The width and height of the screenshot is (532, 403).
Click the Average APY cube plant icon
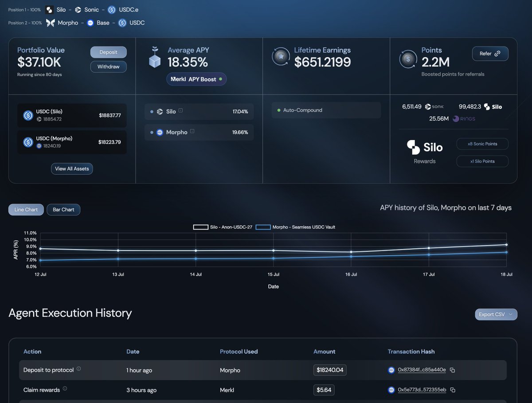tap(155, 58)
